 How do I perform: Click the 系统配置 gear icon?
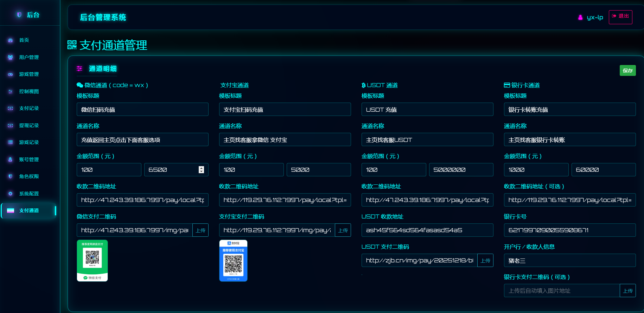tap(11, 194)
